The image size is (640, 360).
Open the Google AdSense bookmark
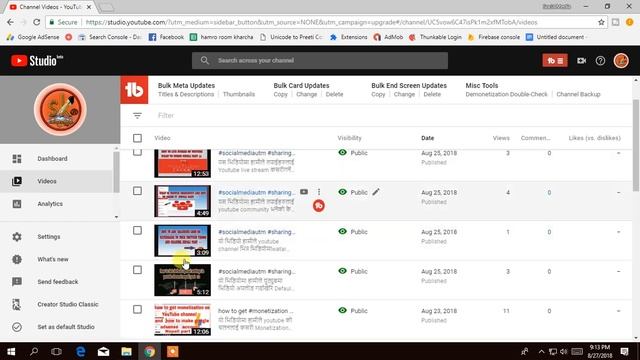tap(33, 37)
